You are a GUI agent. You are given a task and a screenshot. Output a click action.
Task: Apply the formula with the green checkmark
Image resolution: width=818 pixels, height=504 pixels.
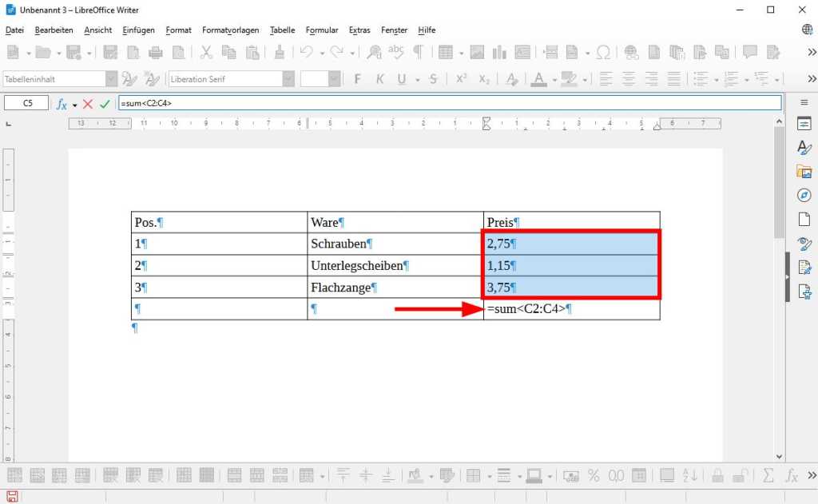[x=104, y=103]
